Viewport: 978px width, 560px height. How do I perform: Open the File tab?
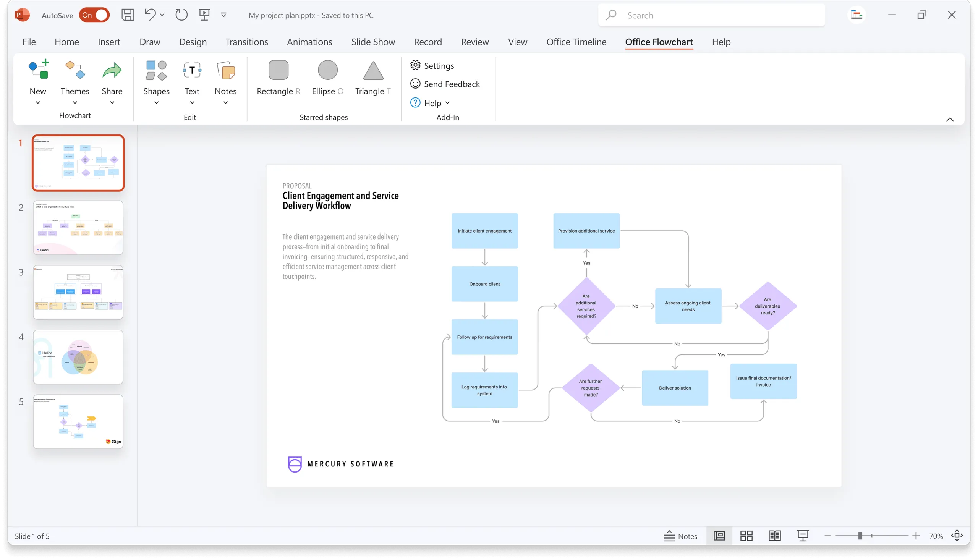29,42
